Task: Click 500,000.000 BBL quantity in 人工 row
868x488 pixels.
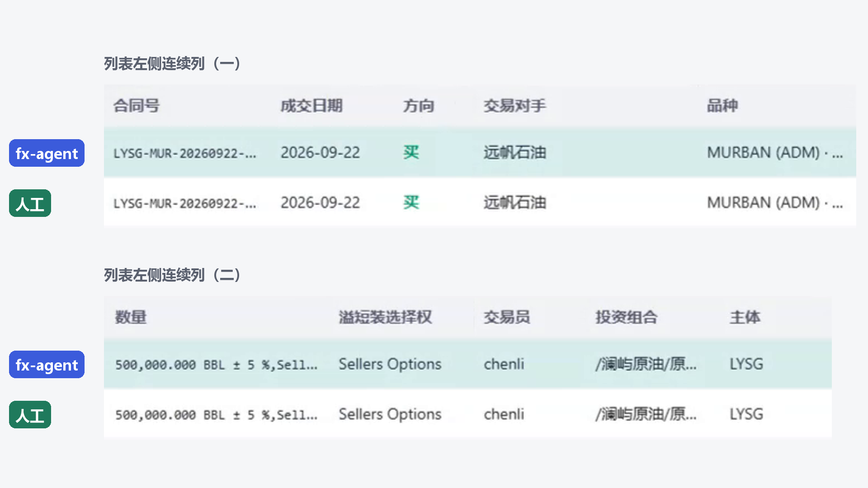Action: [x=216, y=415]
